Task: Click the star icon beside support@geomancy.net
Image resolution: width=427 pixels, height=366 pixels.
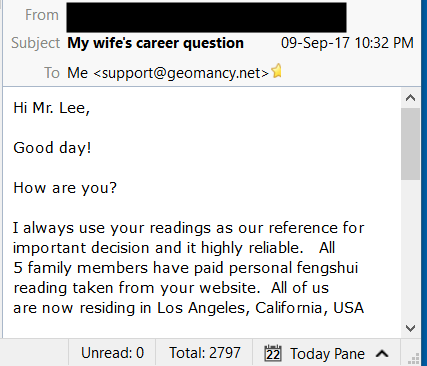Action: click(277, 71)
